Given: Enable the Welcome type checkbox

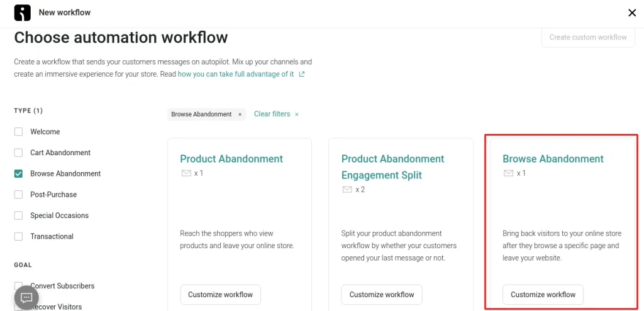Looking at the screenshot, I should [18, 132].
